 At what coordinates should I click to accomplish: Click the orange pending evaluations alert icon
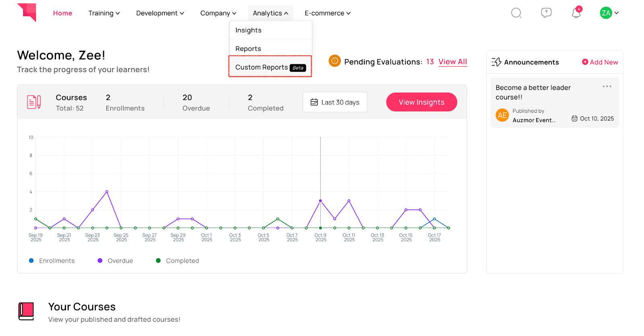(334, 61)
